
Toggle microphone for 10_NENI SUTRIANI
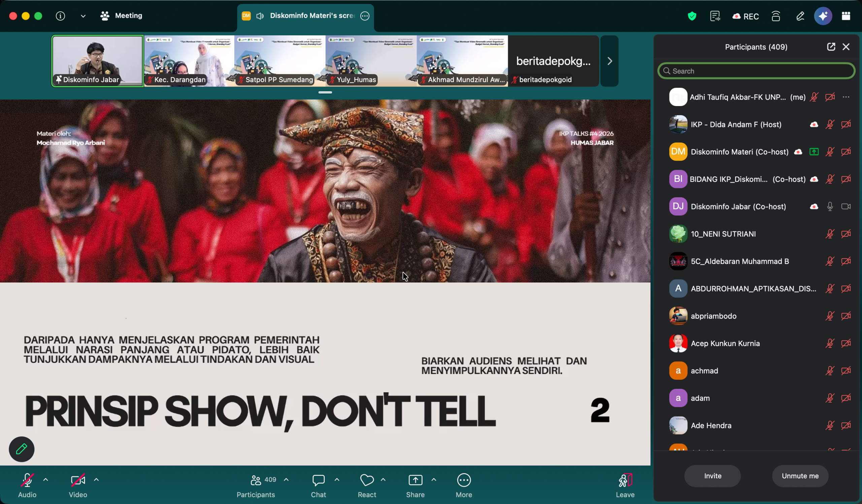click(x=830, y=234)
